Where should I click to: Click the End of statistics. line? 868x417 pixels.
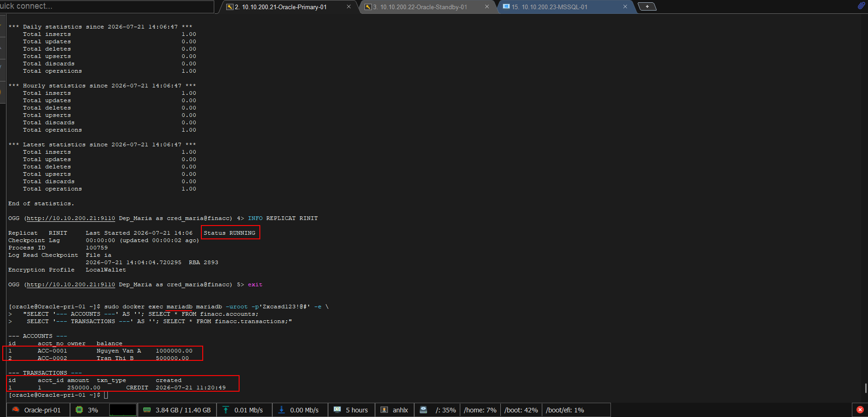41,203
